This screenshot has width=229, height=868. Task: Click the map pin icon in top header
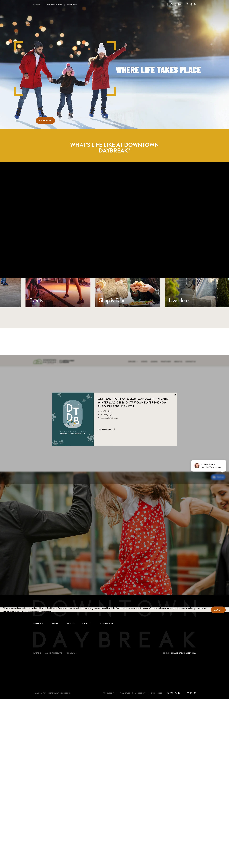tap(195, 4)
